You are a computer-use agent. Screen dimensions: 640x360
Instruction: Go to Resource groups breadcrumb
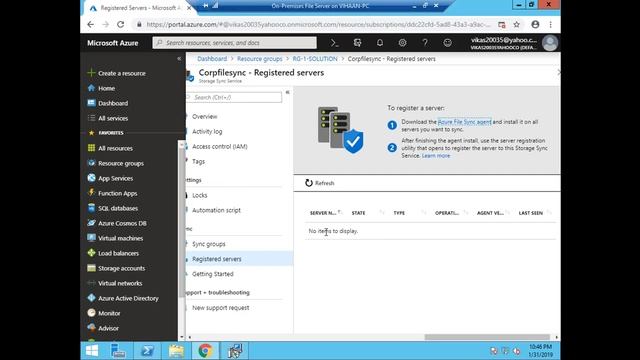click(260, 59)
